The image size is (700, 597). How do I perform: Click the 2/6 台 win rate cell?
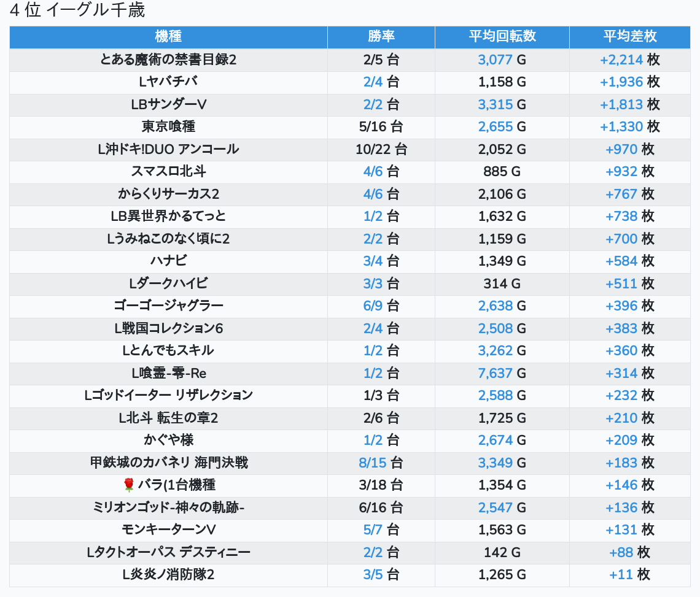[x=381, y=418]
